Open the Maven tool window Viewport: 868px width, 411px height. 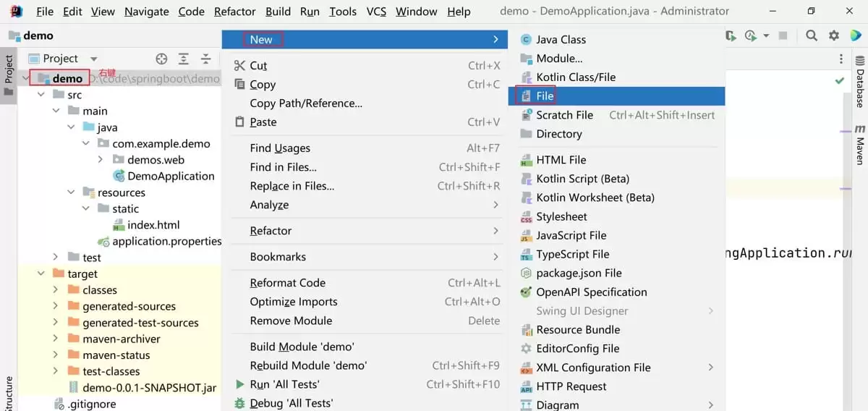[x=860, y=145]
